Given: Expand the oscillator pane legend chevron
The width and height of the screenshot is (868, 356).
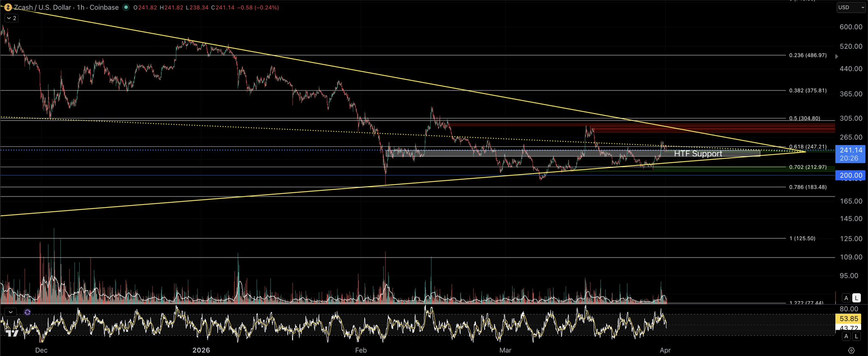Looking at the screenshot, I should (11, 312).
